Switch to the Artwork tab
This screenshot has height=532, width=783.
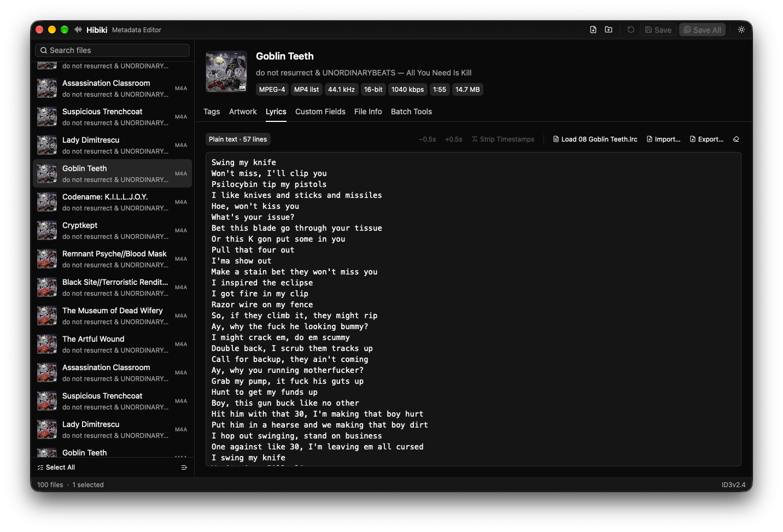(243, 112)
